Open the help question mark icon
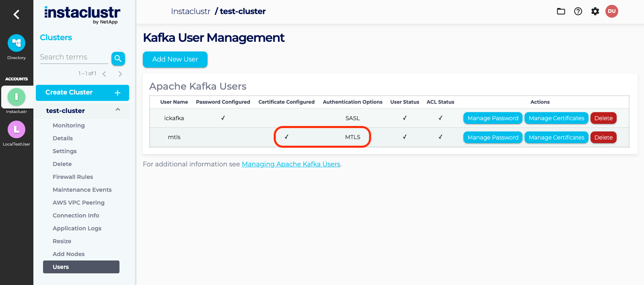 click(578, 11)
